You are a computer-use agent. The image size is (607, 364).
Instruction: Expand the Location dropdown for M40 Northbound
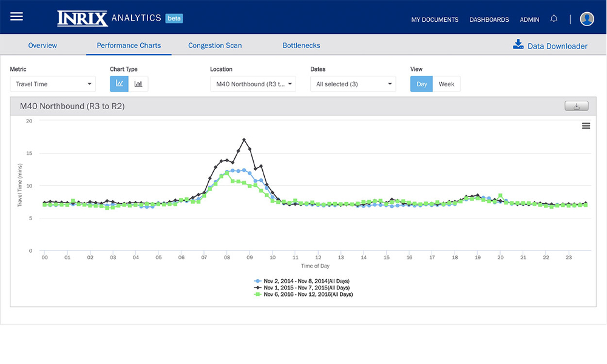pos(253,84)
